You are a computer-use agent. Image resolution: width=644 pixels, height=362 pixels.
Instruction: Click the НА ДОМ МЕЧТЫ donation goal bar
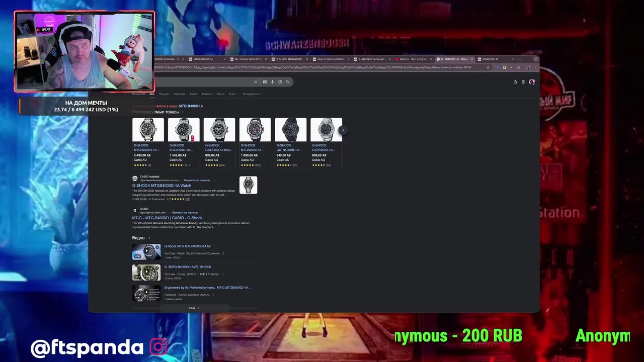click(86, 106)
